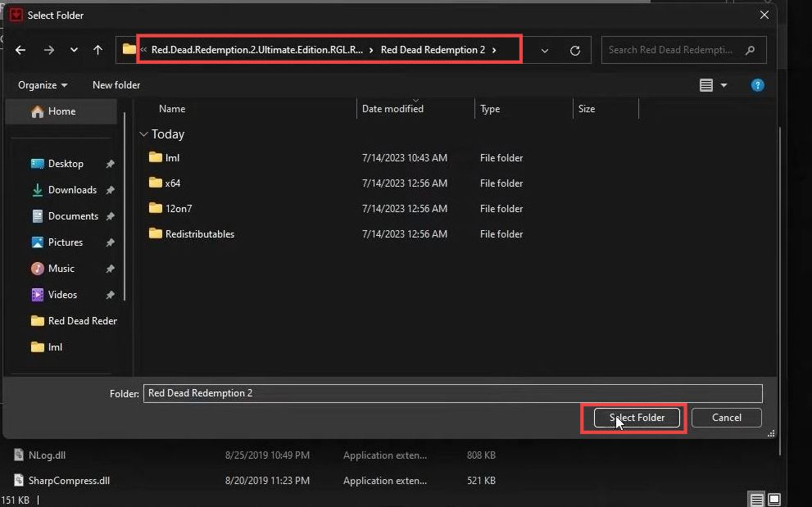Click Red.Dead.Redemption.2.Ultimate.Edition breadcrumb segment
The height and width of the screenshot is (507, 812).
(256, 50)
